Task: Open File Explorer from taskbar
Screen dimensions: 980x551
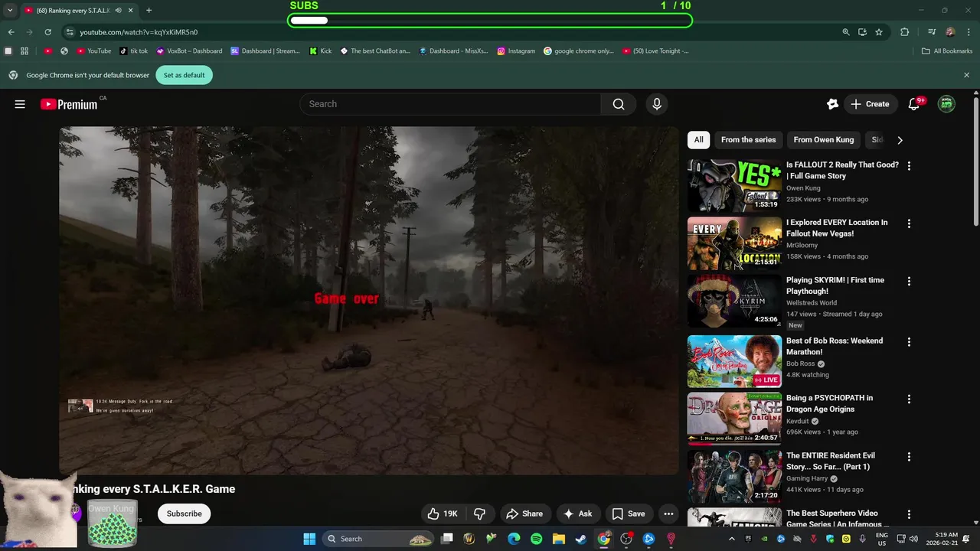Action: point(559,539)
